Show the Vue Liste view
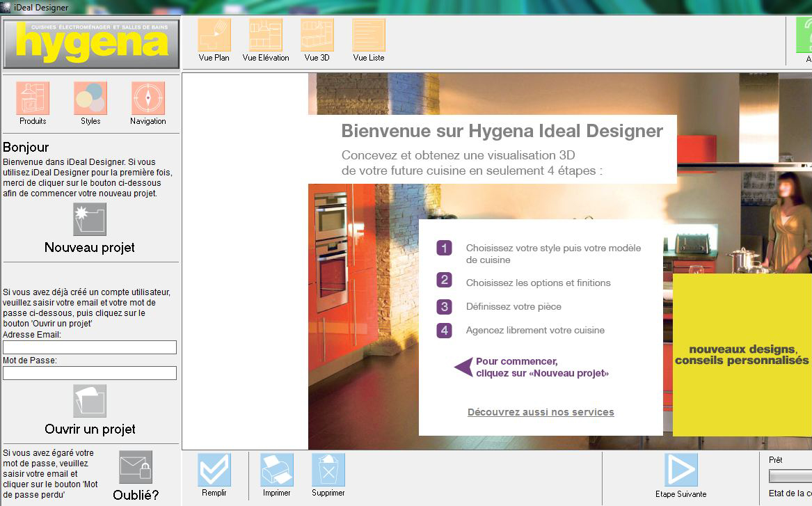Image resolution: width=812 pixels, height=506 pixels. [369, 35]
